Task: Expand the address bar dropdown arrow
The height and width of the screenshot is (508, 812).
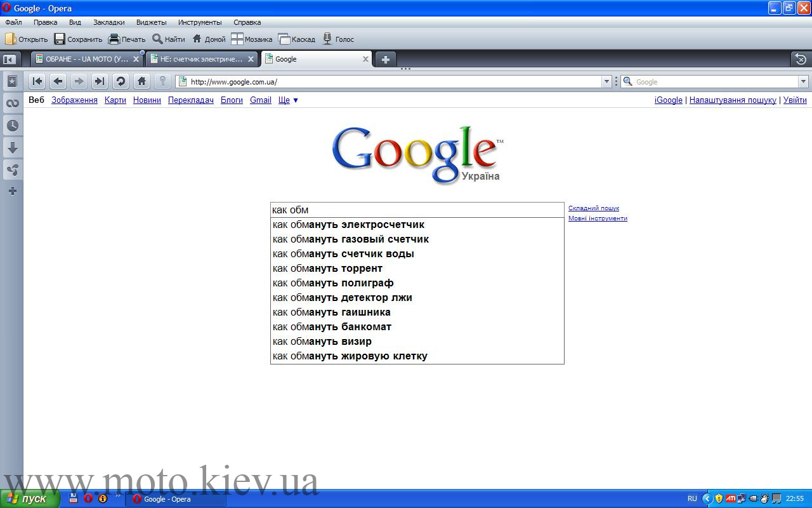Action: click(x=606, y=81)
